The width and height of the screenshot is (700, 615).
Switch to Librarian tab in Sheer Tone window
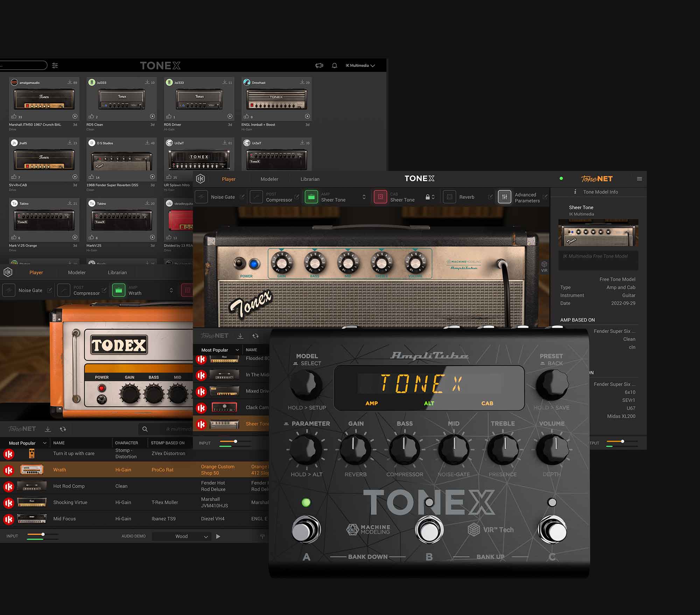pyautogui.click(x=310, y=179)
